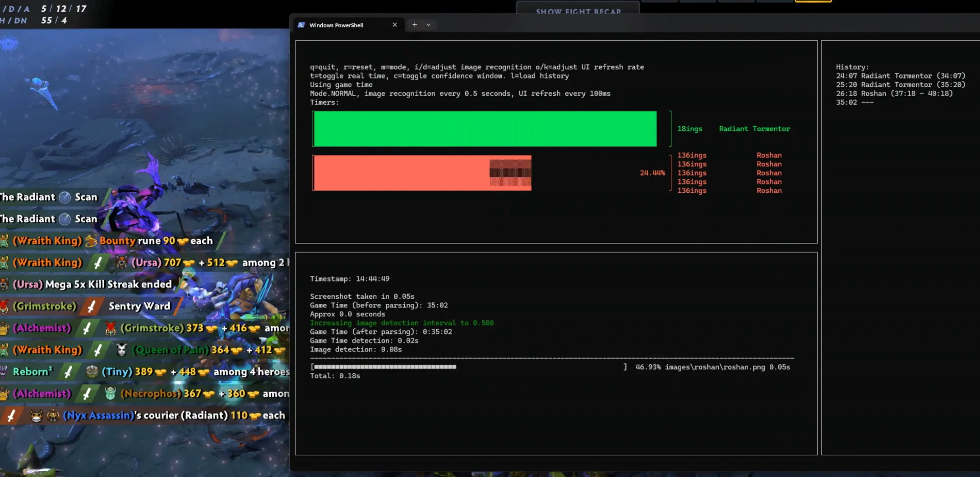Click the "(Nyx Assassin)" name in courier row
980x477 pixels.
click(x=99, y=416)
